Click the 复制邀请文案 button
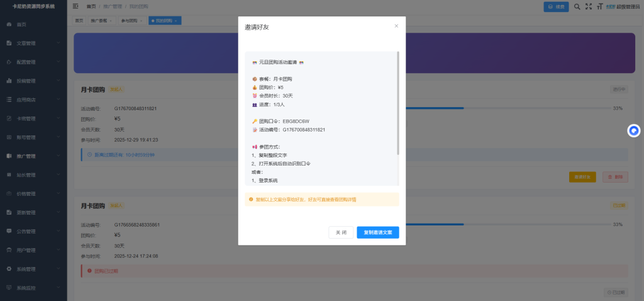 378,232
